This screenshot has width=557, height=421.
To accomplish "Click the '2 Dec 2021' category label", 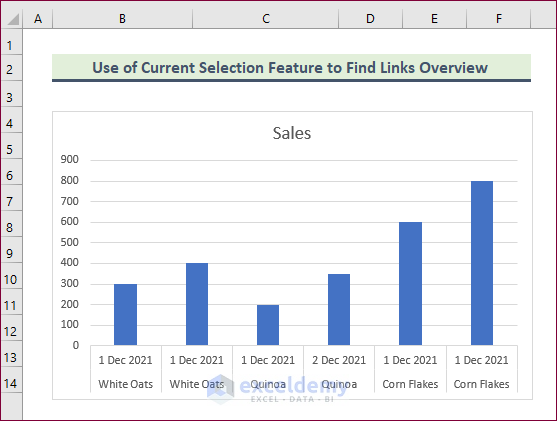I will pyautogui.click(x=339, y=360).
